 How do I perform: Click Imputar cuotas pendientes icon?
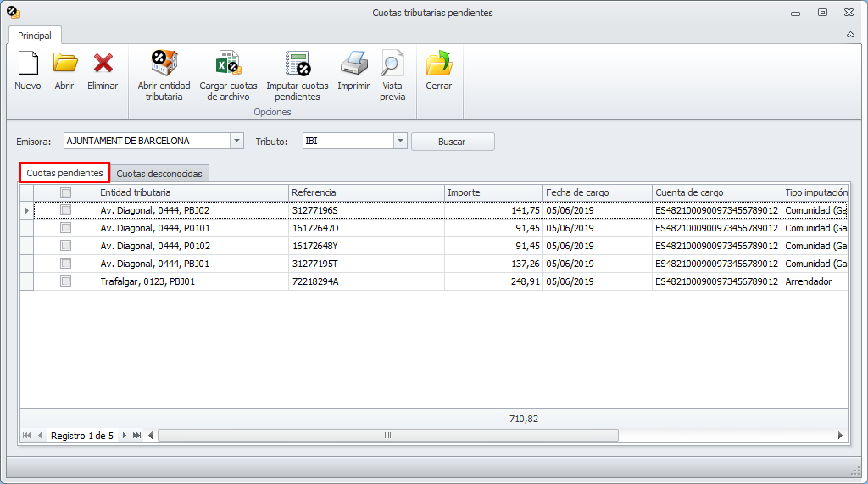[298, 64]
